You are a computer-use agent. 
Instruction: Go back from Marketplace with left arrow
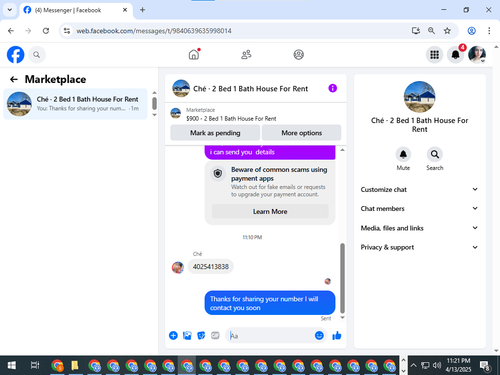pos(14,79)
